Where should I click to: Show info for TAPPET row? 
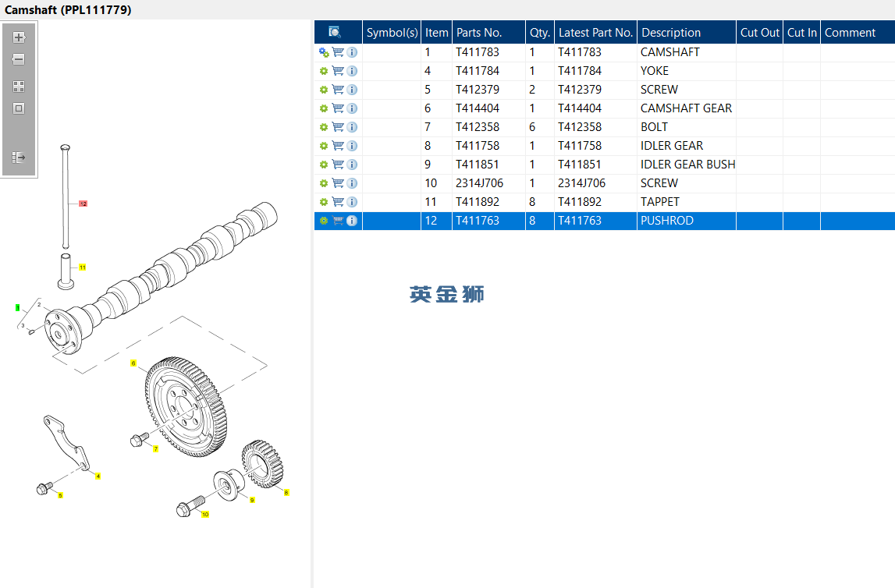(352, 202)
